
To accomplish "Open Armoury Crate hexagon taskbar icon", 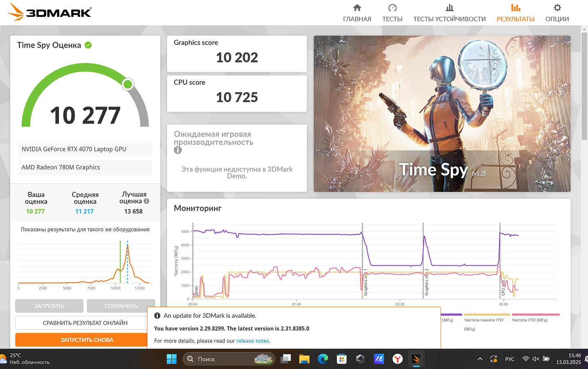I will 360,359.
